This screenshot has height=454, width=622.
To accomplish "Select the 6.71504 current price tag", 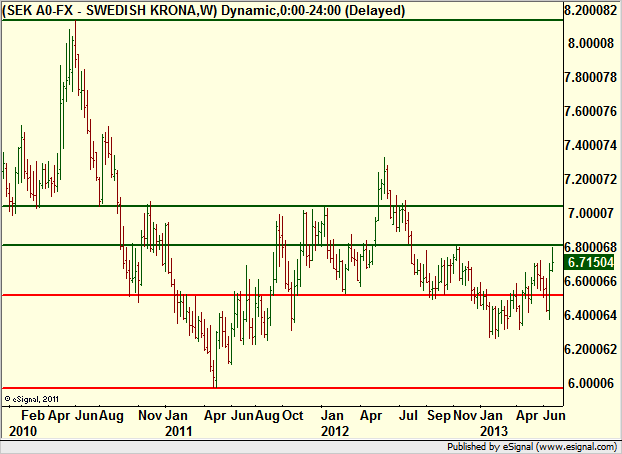I will [590, 262].
